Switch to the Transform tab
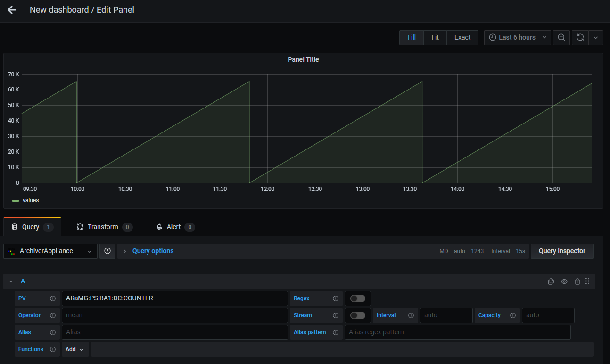 pyautogui.click(x=104, y=227)
